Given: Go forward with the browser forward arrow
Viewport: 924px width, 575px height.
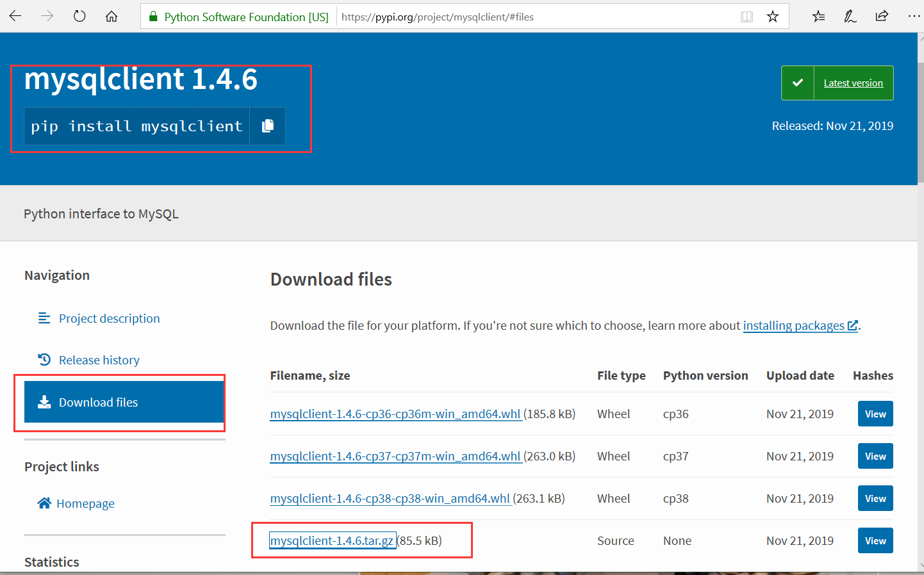Looking at the screenshot, I should pyautogui.click(x=47, y=16).
